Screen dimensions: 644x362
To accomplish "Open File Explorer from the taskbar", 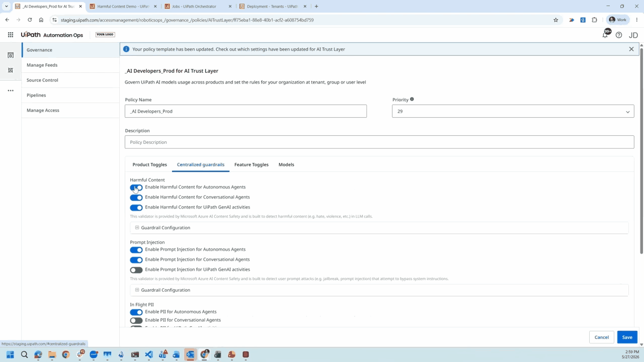I will pos(52,354).
